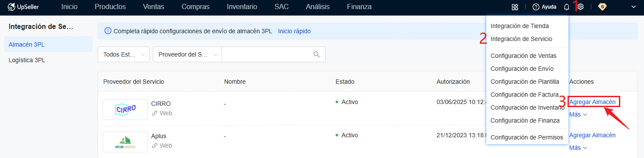Select Integración de Servicio menu item

click(521, 39)
